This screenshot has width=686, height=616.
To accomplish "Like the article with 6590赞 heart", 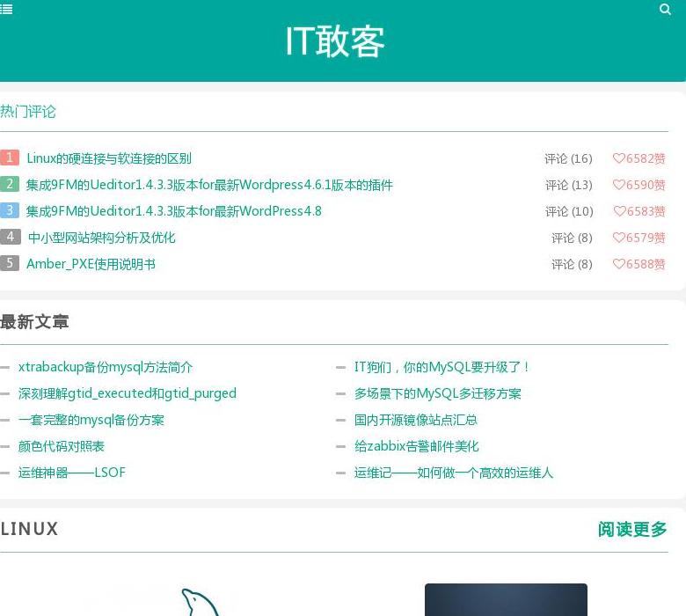I will click(x=639, y=185).
